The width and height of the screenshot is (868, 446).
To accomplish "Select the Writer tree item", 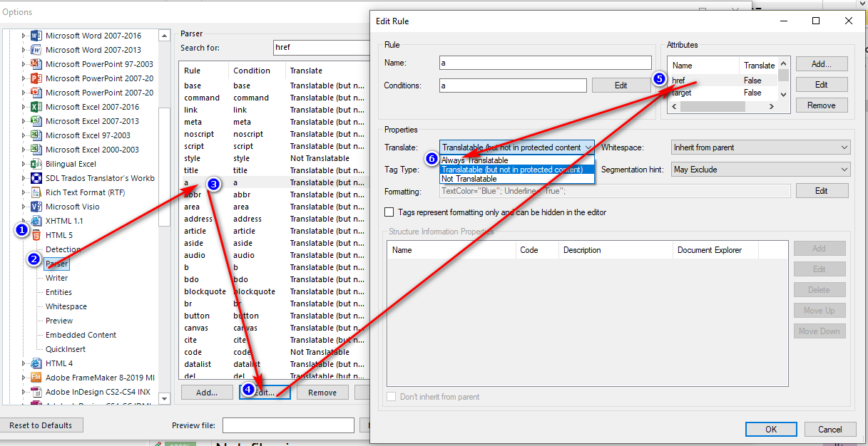I will [x=57, y=278].
